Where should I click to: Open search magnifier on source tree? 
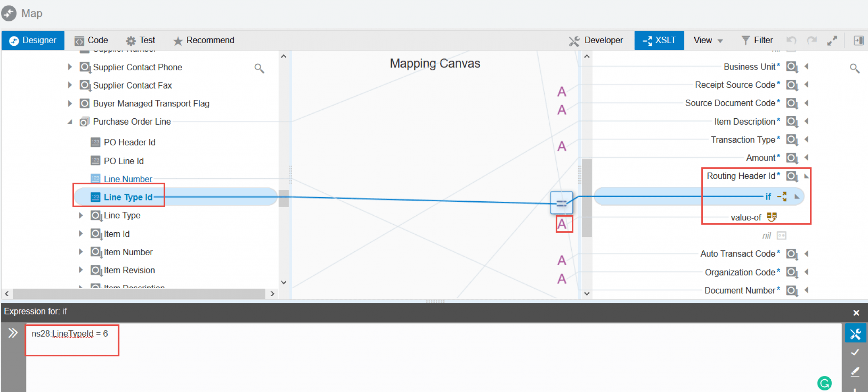coord(259,68)
